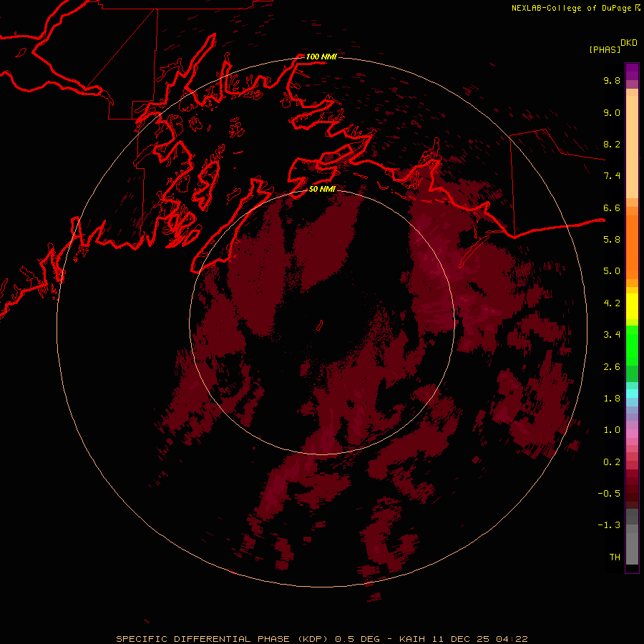Select the 9.8 value on the color scale
This screenshot has width=644, height=644.
[612, 80]
